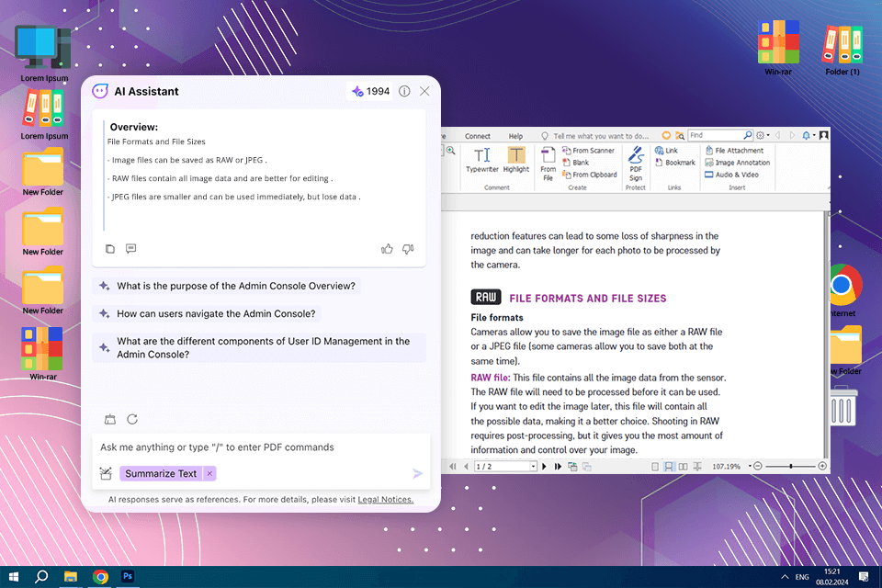Open Photoshop from the taskbar

click(x=128, y=577)
